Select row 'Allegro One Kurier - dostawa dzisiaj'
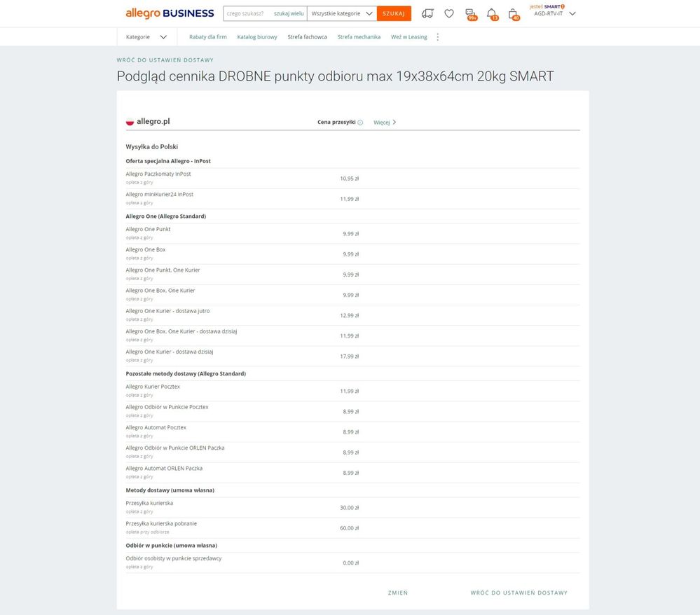This screenshot has height=615, width=700. pos(352,357)
